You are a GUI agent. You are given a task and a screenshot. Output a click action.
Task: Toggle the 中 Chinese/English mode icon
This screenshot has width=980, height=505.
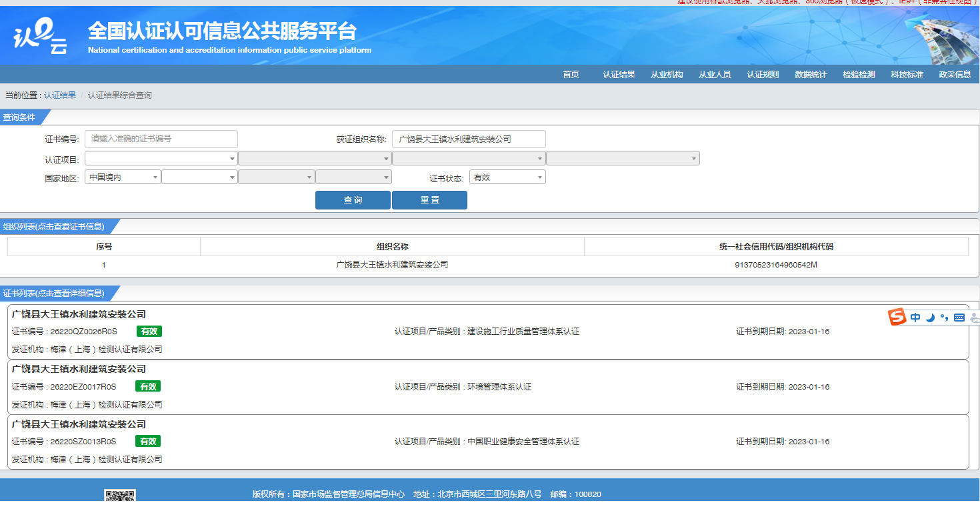(915, 318)
